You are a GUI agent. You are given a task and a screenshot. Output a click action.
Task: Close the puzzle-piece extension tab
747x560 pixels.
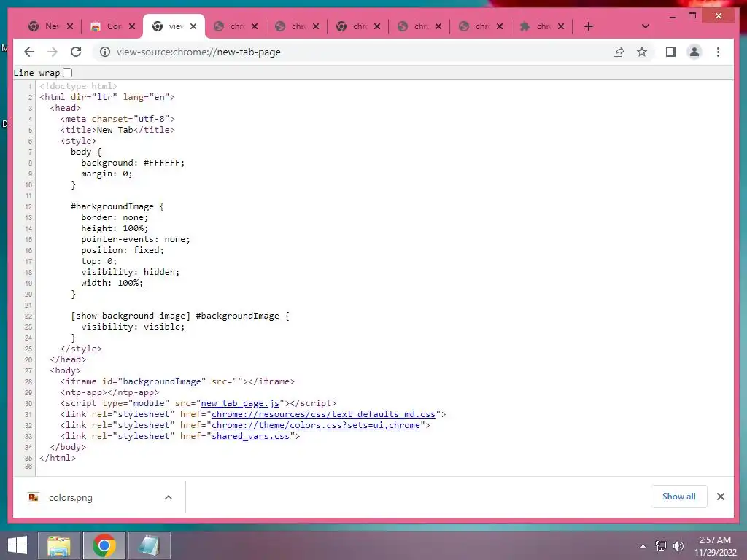[x=561, y=26]
